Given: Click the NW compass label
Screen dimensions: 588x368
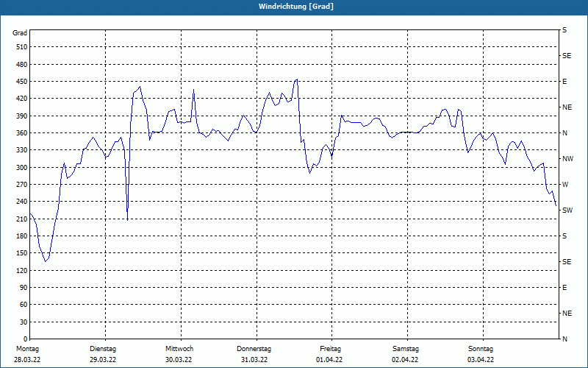Looking at the screenshot, I should pos(568,159).
